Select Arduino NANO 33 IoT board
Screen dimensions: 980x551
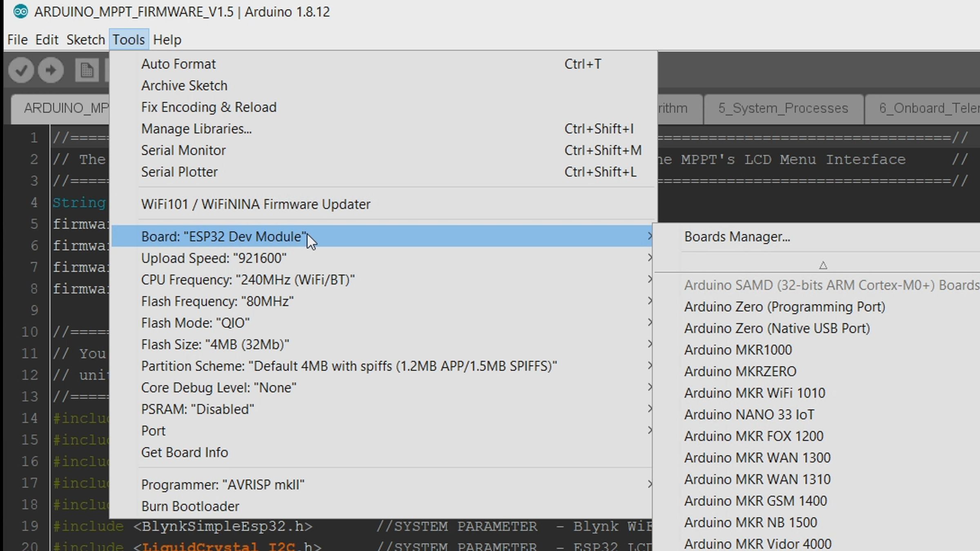(x=817, y=415)
